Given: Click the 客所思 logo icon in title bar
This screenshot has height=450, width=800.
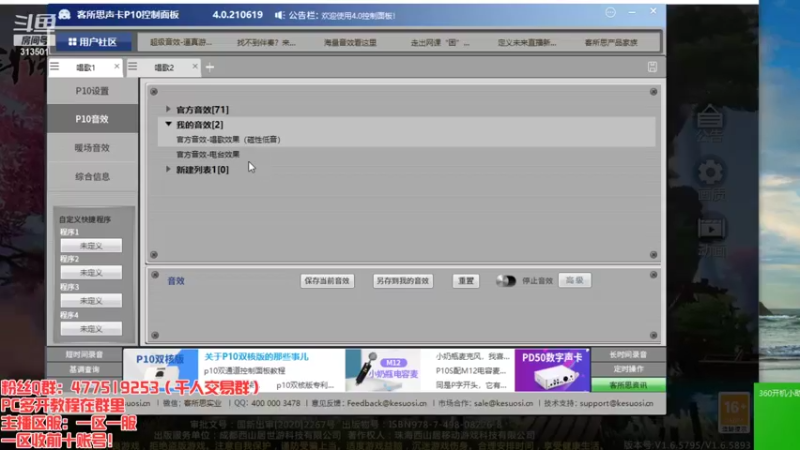Looking at the screenshot, I should pos(64,14).
